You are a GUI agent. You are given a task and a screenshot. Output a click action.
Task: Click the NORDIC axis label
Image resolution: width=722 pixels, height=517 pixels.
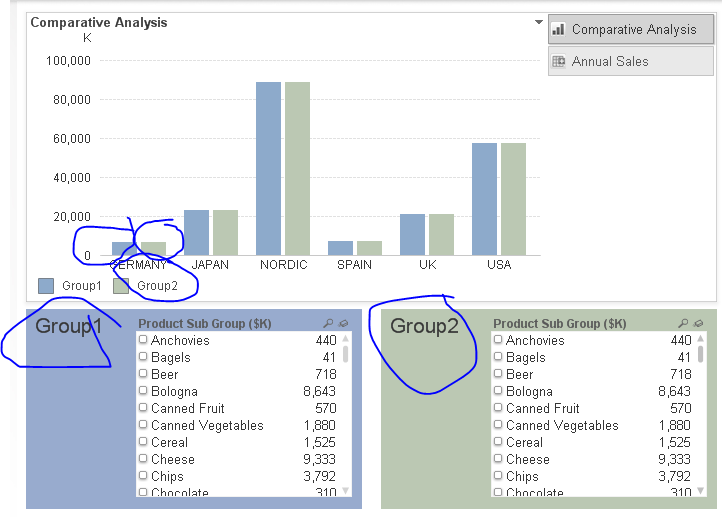click(x=284, y=265)
